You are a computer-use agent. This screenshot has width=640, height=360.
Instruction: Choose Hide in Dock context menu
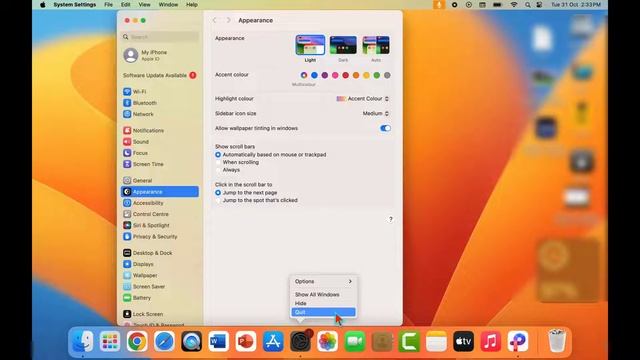pos(323,303)
